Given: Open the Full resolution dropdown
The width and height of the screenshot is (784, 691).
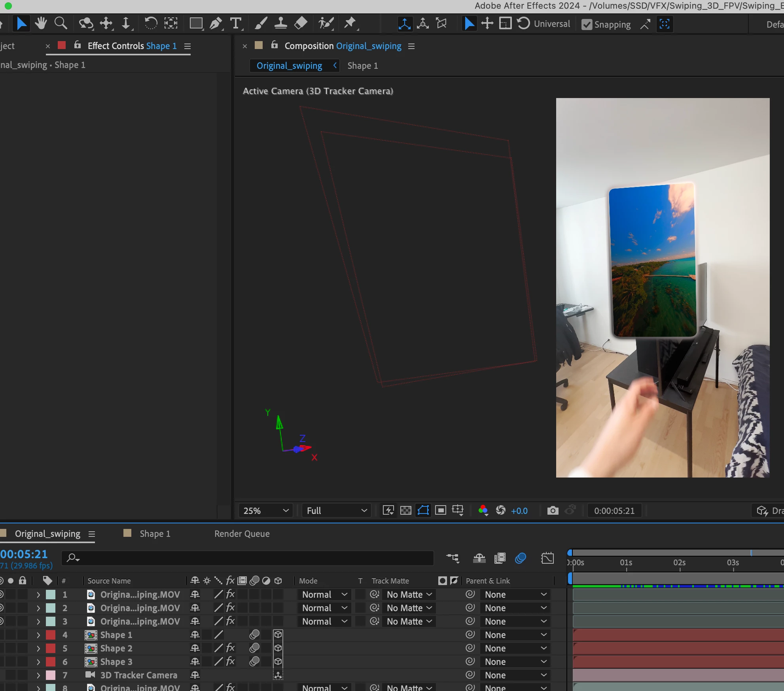Looking at the screenshot, I should (337, 511).
